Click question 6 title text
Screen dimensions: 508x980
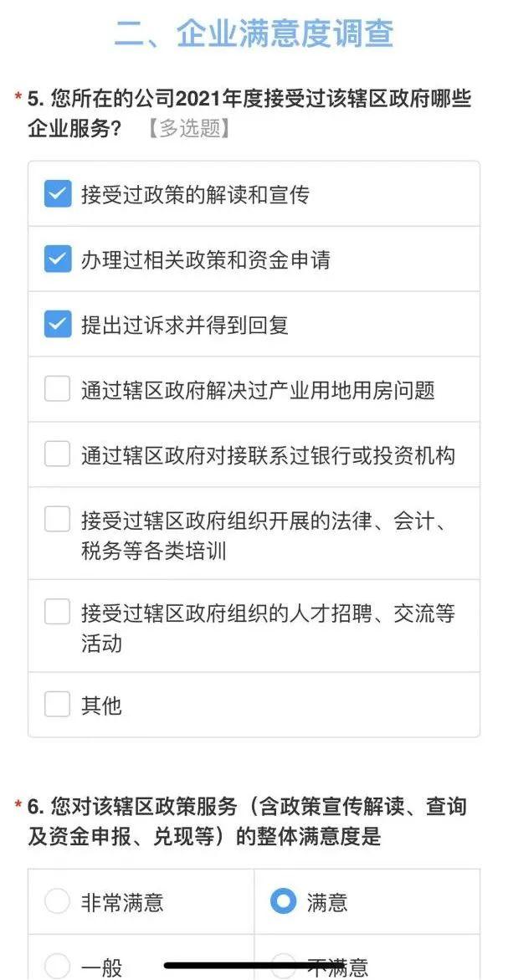pos(247,821)
